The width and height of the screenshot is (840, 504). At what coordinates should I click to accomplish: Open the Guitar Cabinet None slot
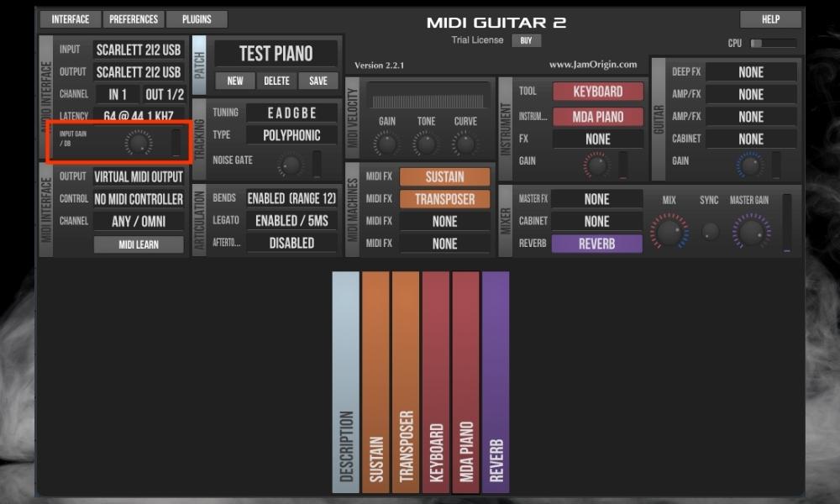click(x=751, y=139)
